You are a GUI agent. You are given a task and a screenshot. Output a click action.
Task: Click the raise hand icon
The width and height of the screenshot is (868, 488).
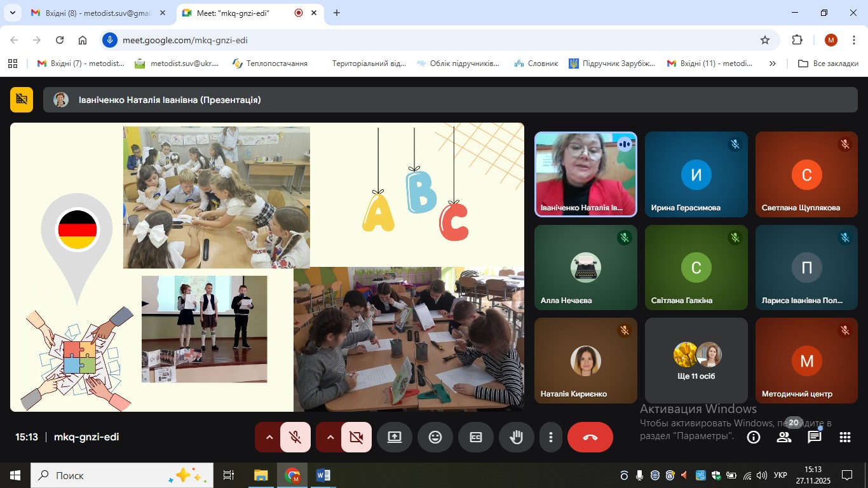coord(516,437)
